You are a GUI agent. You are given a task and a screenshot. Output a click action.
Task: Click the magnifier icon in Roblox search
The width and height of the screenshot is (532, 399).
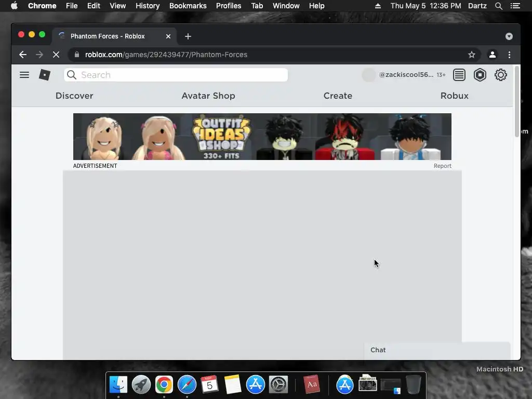point(71,75)
